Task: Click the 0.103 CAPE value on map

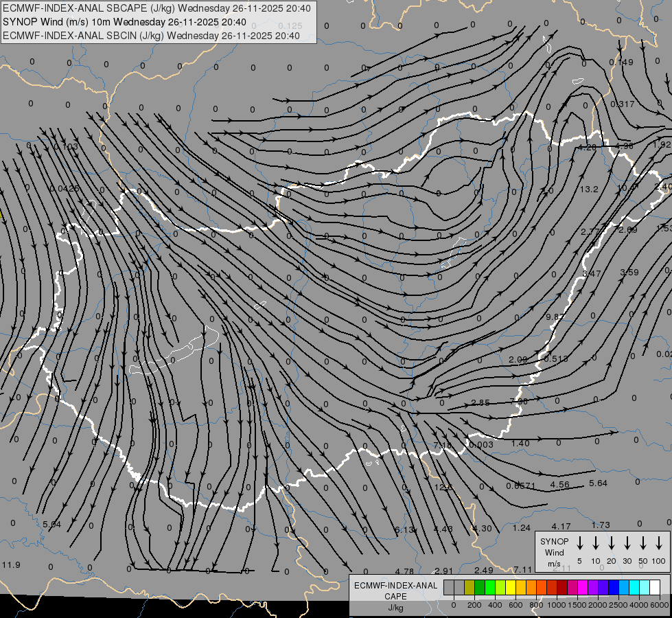Action: [66, 147]
